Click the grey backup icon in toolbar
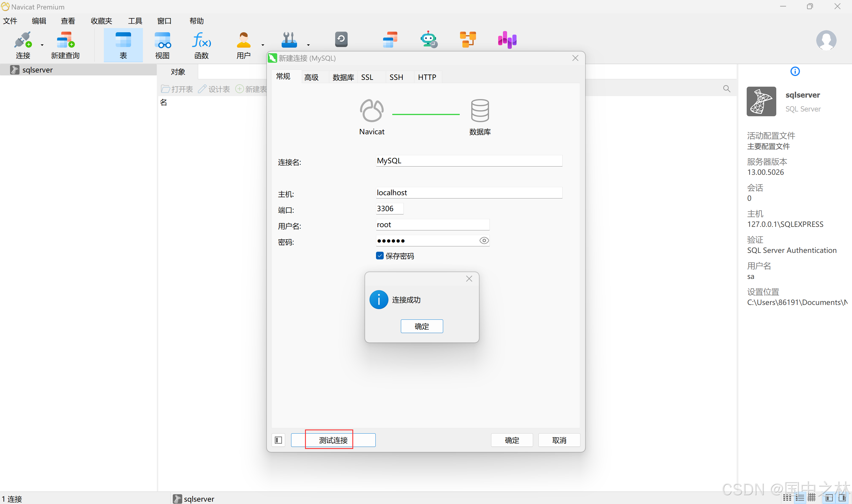 coord(341,39)
